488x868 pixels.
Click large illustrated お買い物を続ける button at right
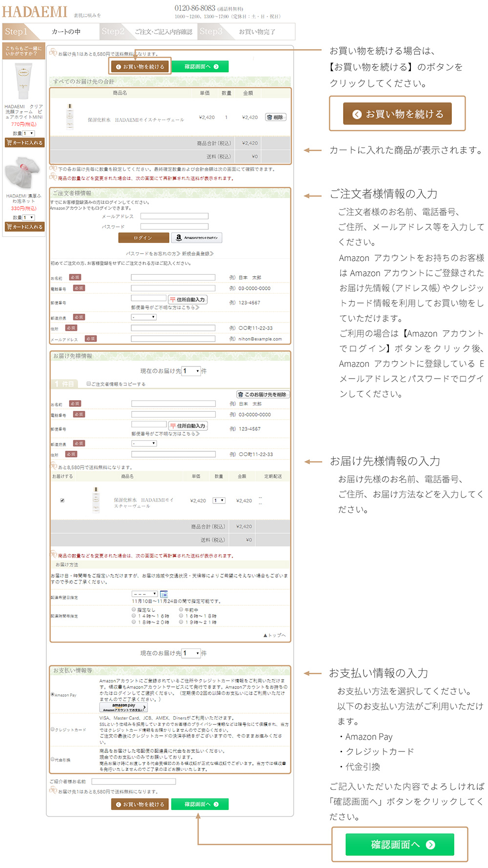coord(397,114)
